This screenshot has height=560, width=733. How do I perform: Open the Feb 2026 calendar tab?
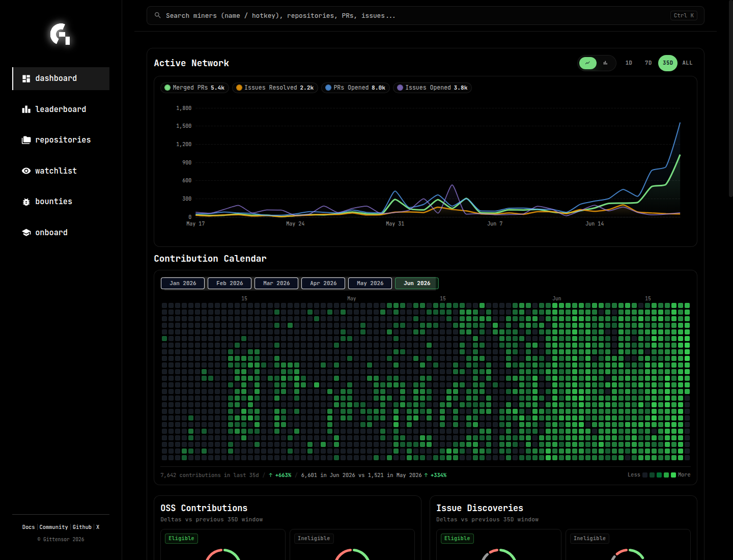pos(230,283)
